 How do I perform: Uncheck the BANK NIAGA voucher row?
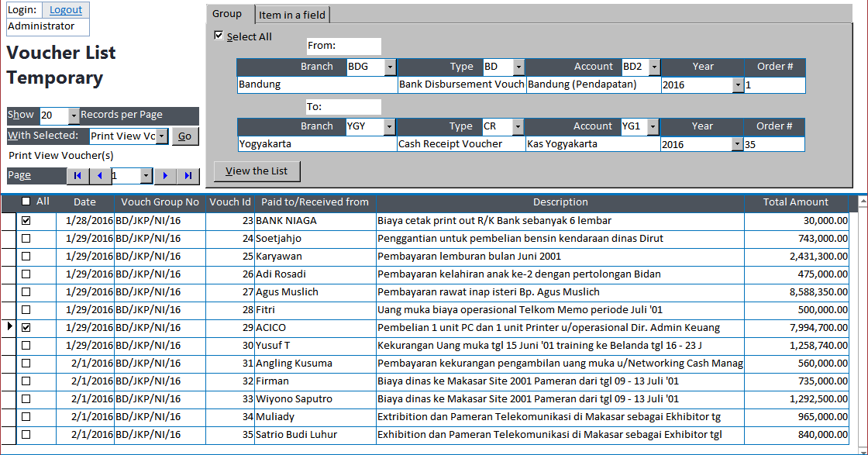[26, 220]
